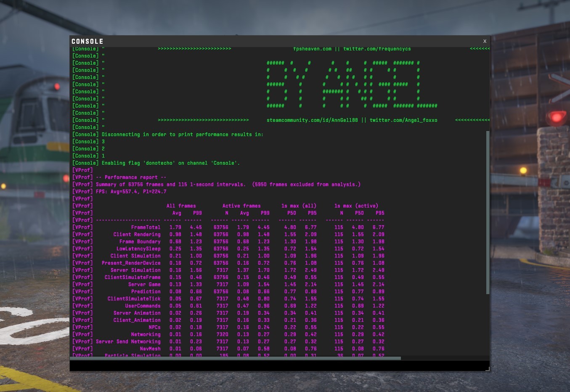Click the 'Disconnecting in order to print performance results' line
The image size is (570, 392).
point(168,134)
